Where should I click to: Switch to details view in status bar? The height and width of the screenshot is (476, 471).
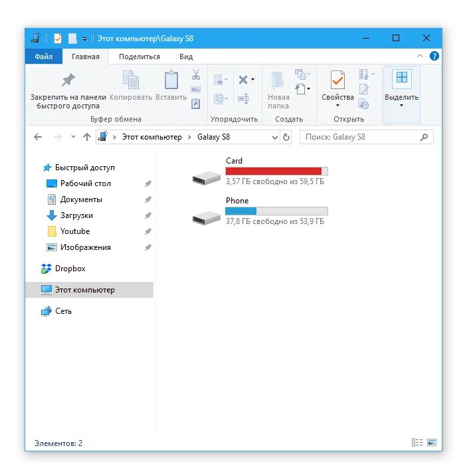point(417,442)
